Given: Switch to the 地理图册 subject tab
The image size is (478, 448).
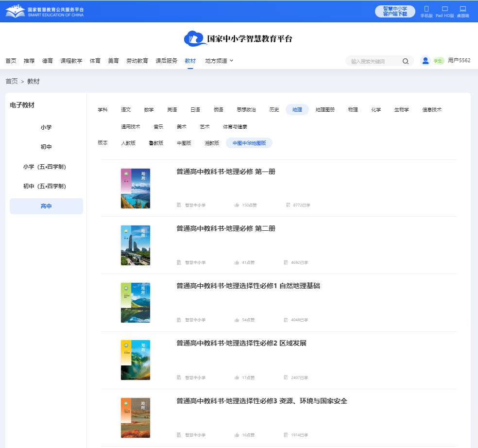Looking at the screenshot, I should coord(325,109).
